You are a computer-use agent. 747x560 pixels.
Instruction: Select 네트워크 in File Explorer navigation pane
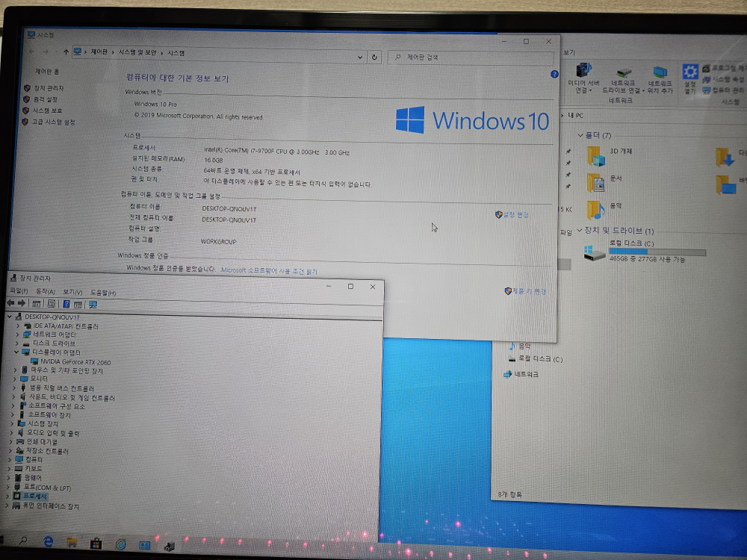527,374
